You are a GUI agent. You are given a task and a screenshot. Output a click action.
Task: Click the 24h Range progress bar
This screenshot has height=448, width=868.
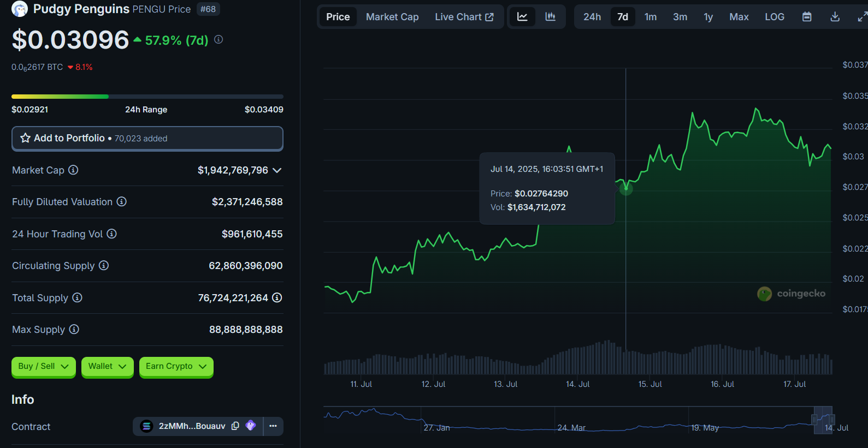click(x=147, y=97)
